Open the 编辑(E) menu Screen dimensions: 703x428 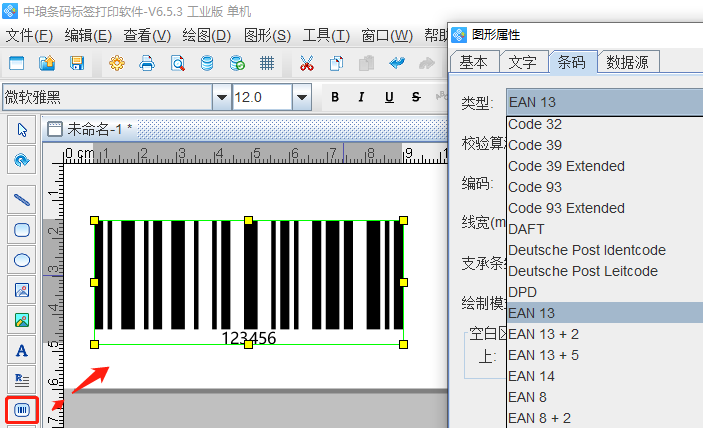point(88,35)
